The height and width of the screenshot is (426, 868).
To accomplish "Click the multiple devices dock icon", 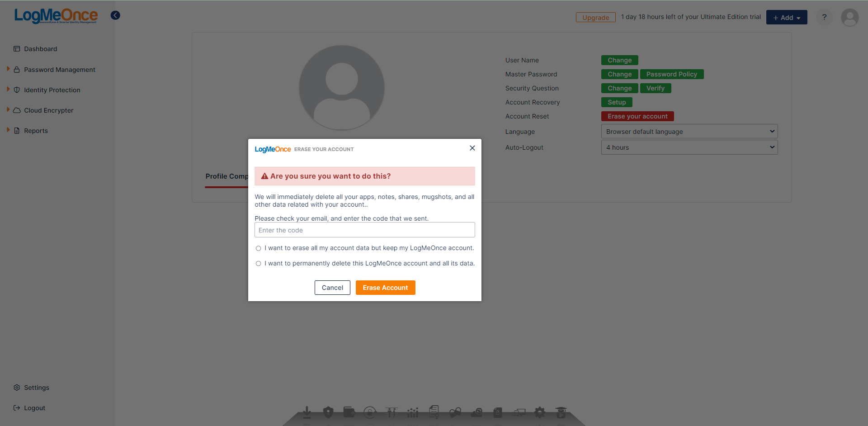I will click(x=519, y=412).
